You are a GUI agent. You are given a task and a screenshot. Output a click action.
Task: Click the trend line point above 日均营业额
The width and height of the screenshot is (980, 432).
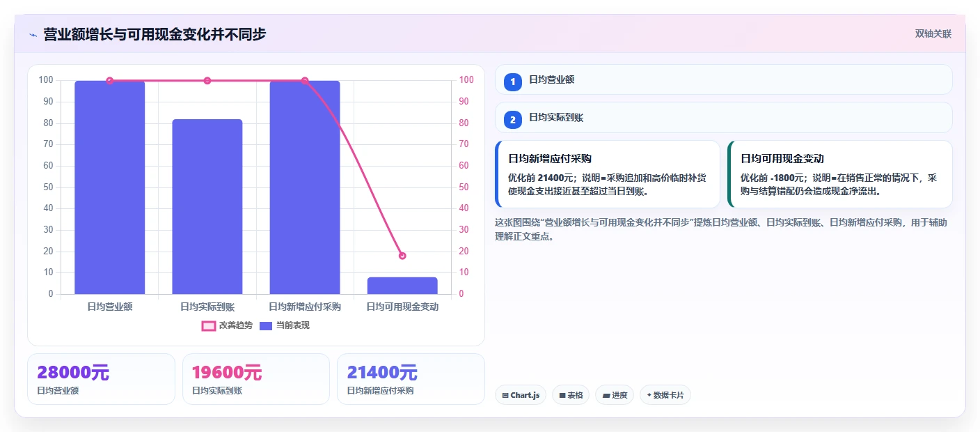click(110, 81)
